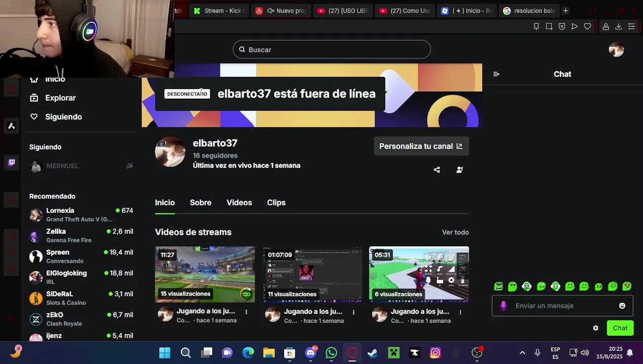This screenshot has height=364, width=643.
Task: Open WhatsApp from the taskbar
Action: tap(332, 352)
